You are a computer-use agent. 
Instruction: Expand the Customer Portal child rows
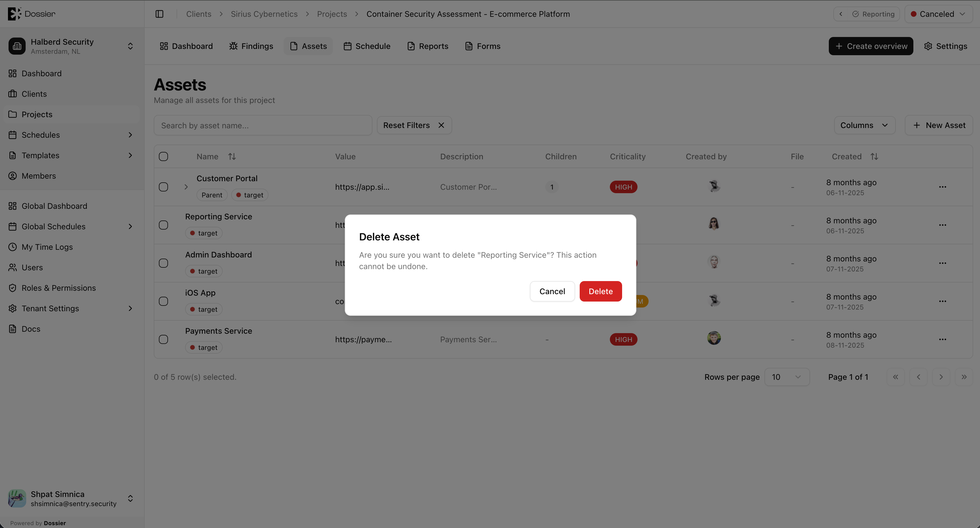coord(186,187)
